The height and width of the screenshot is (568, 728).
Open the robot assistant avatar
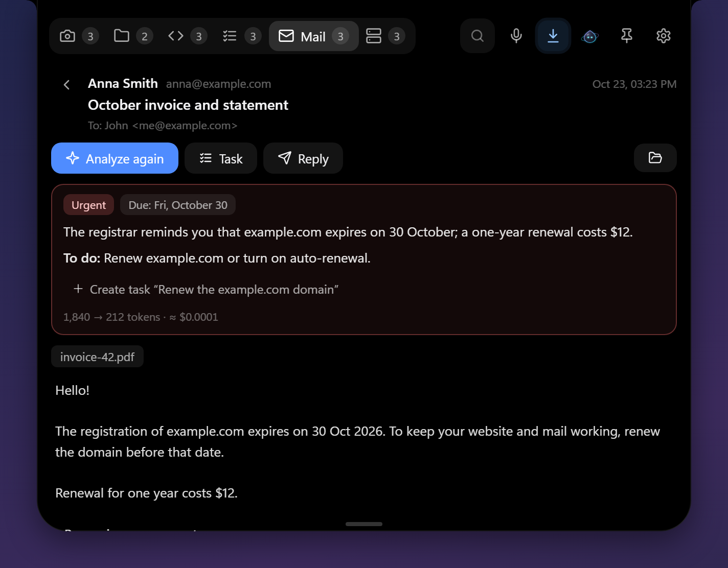click(x=590, y=36)
